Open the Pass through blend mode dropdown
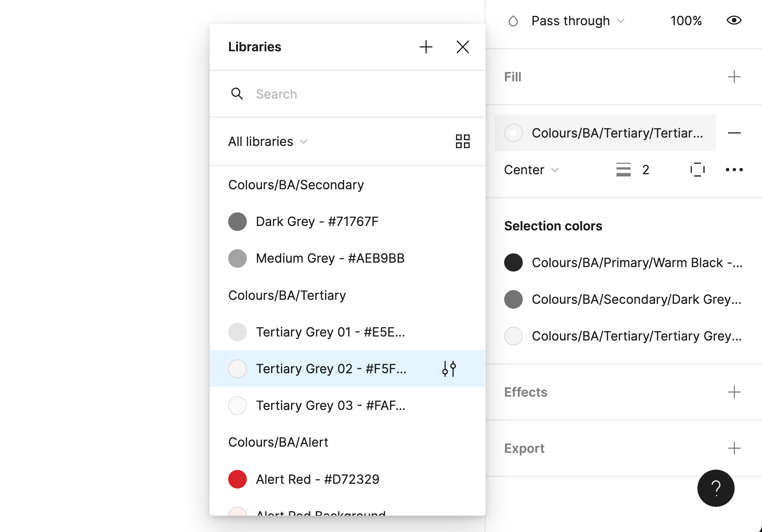762x532 pixels. tap(578, 21)
